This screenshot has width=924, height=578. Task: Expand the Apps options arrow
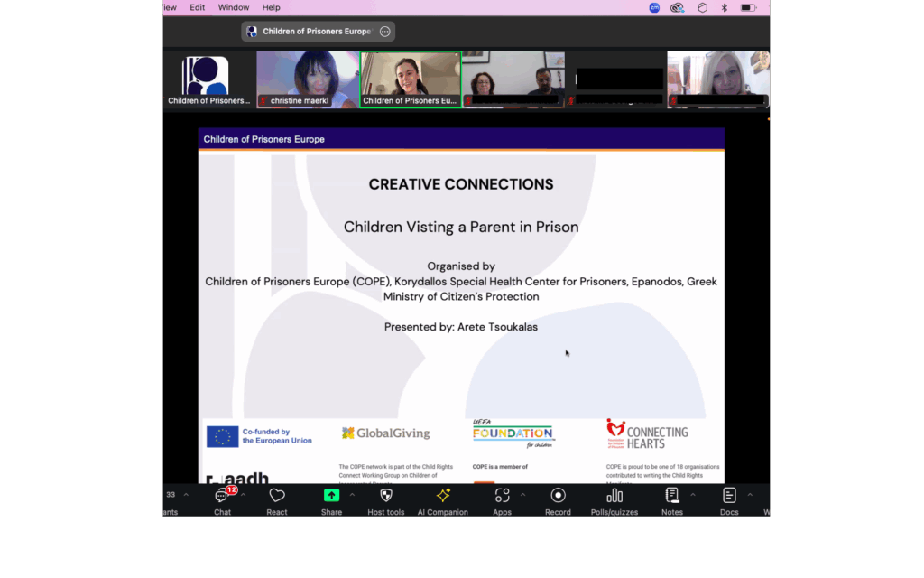[523, 495]
